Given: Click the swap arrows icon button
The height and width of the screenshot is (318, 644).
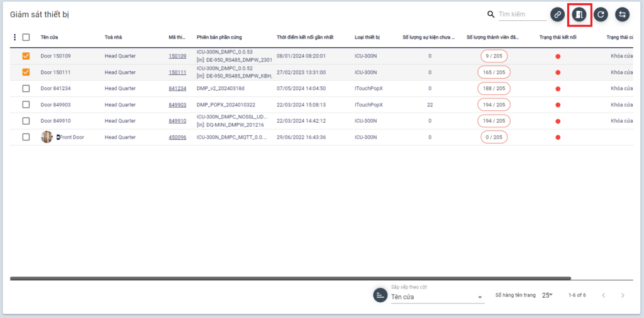Looking at the screenshot, I should pos(623,14).
